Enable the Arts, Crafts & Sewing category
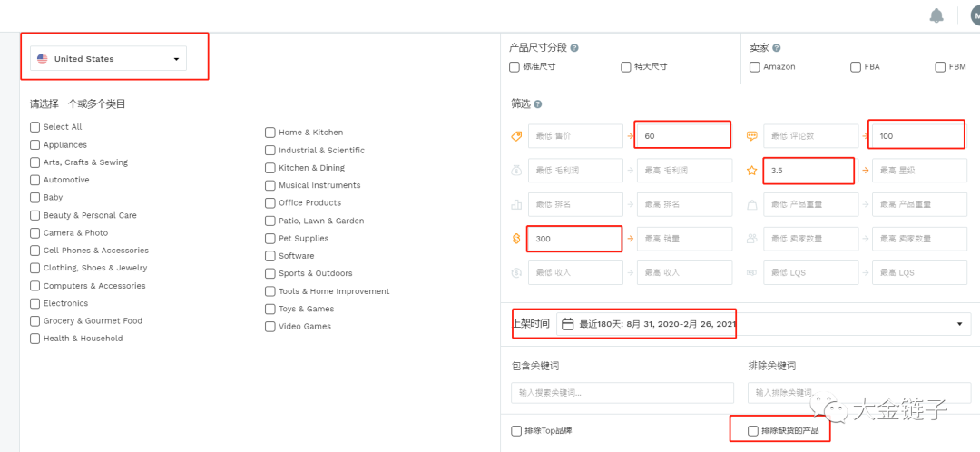 point(35,162)
